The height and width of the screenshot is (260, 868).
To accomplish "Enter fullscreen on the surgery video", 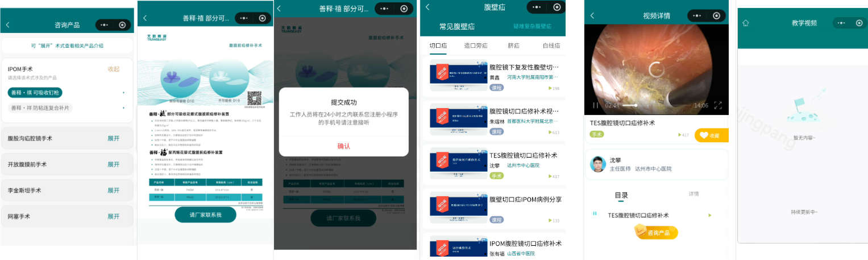I will pyautogui.click(x=718, y=105).
